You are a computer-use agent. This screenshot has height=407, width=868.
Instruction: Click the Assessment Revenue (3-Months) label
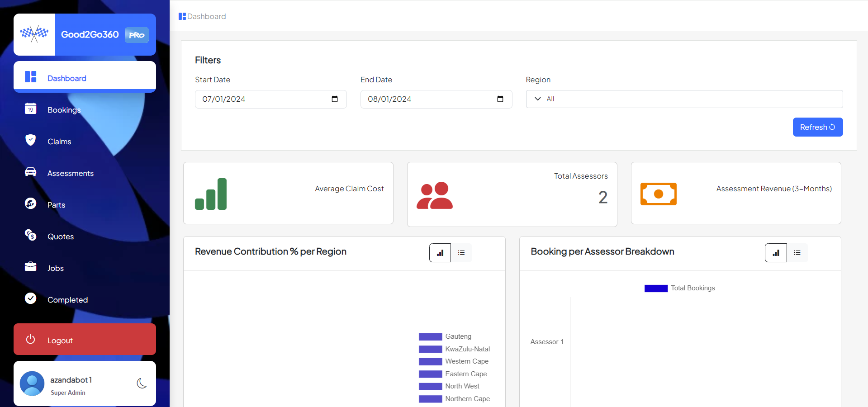774,189
